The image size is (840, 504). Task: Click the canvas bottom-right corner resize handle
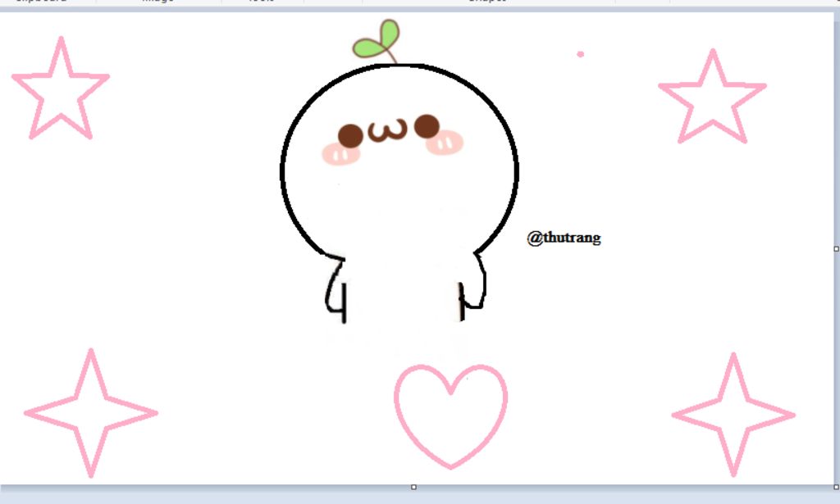pyautogui.click(x=836, y=487)
